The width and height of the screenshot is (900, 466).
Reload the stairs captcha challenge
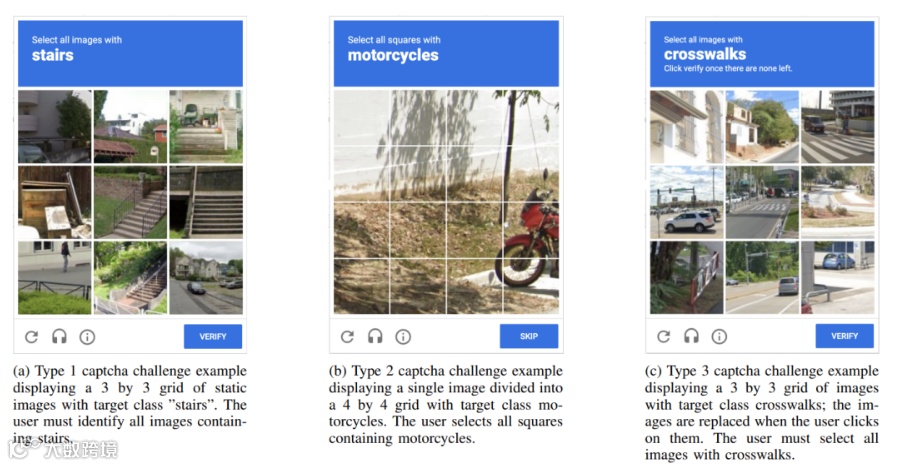coord(31,337)
